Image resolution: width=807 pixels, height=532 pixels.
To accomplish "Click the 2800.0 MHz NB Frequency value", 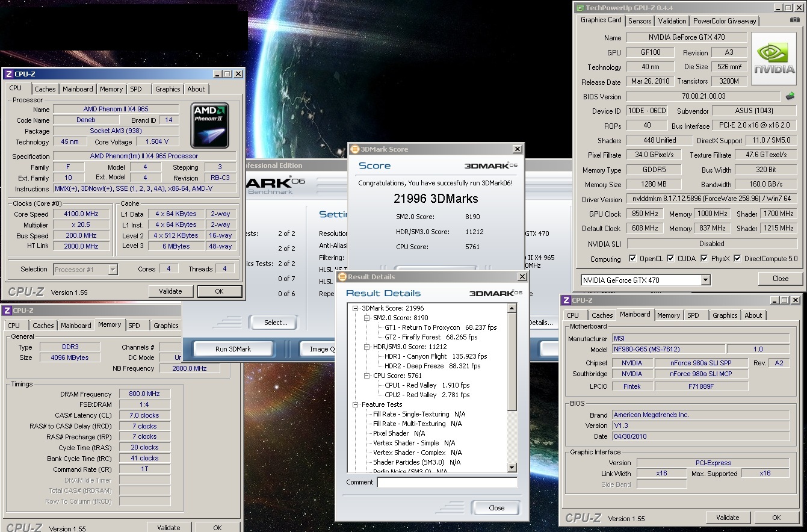I will (190, 368).
